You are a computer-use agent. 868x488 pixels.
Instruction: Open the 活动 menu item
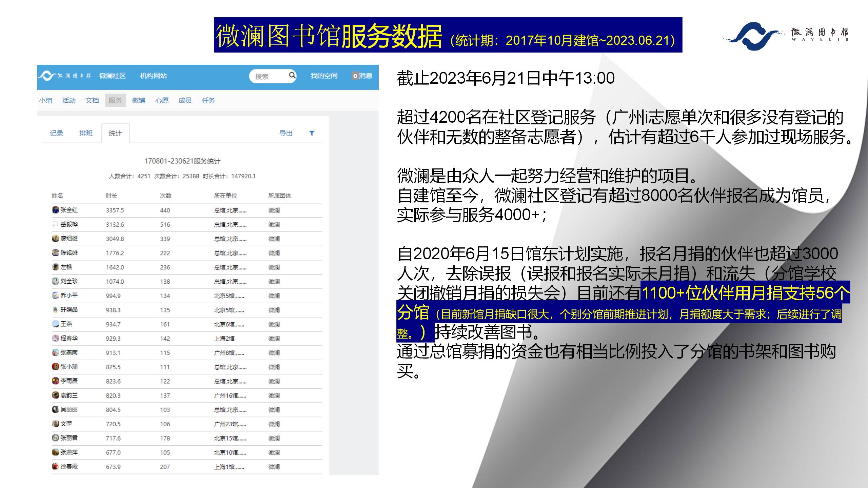[68, 100]
